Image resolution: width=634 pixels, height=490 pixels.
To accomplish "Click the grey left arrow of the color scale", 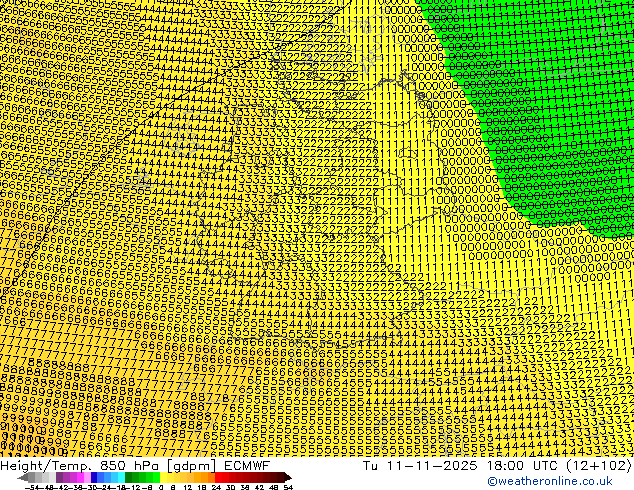I will tap(23, 477).
